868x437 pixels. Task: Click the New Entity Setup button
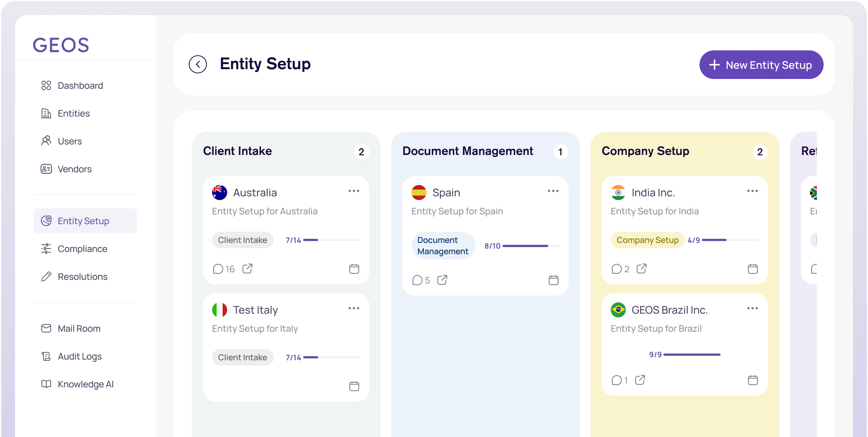point(761,65)
